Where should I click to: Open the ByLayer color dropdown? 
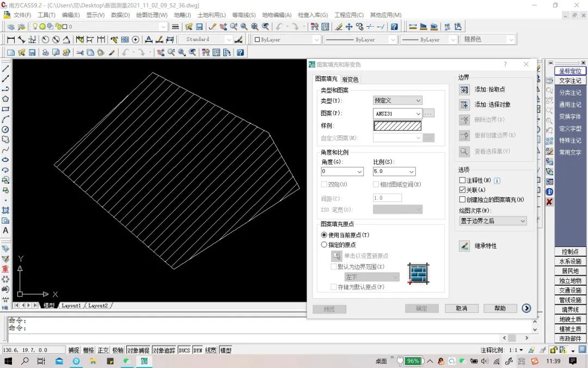(x=286, y=39)
